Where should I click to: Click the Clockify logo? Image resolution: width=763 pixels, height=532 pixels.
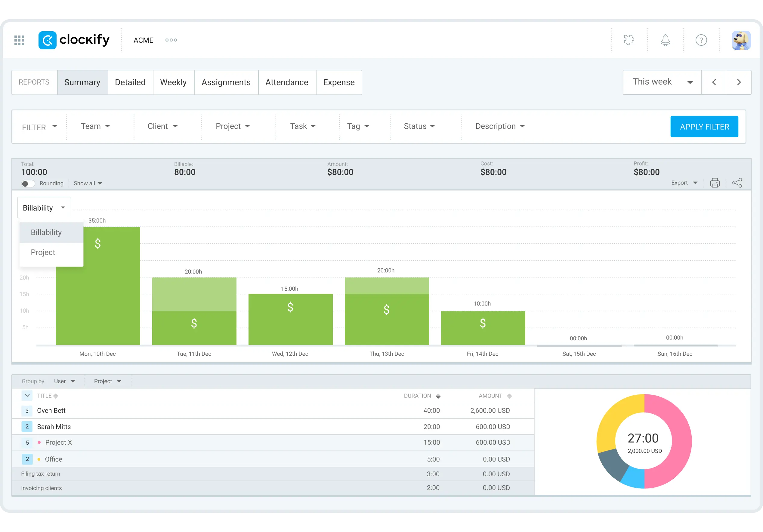74,40
